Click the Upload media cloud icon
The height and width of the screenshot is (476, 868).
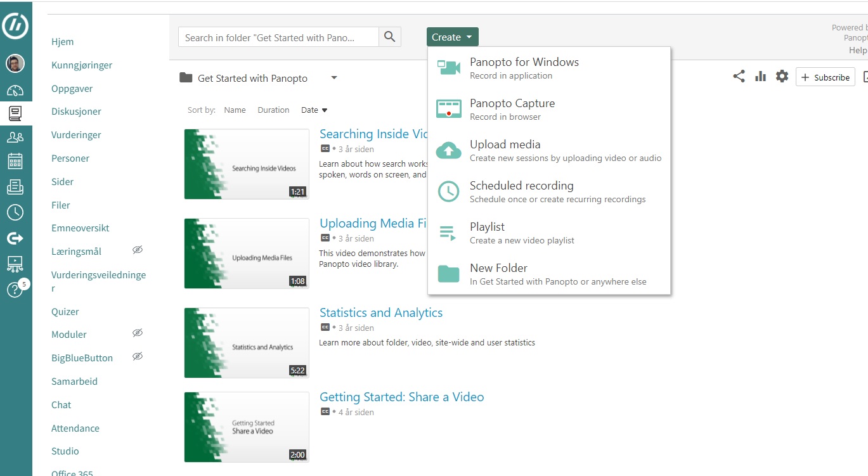coord(449,150)
